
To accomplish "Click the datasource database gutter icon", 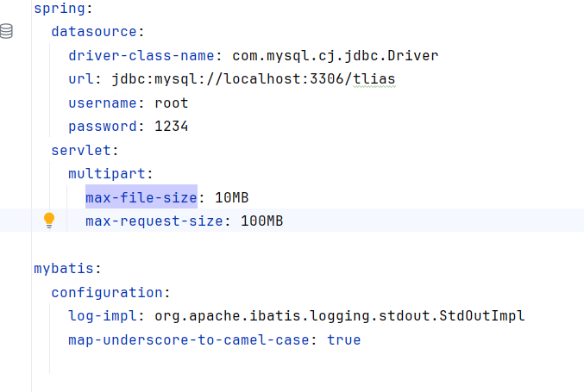I will tap(7, 32).
